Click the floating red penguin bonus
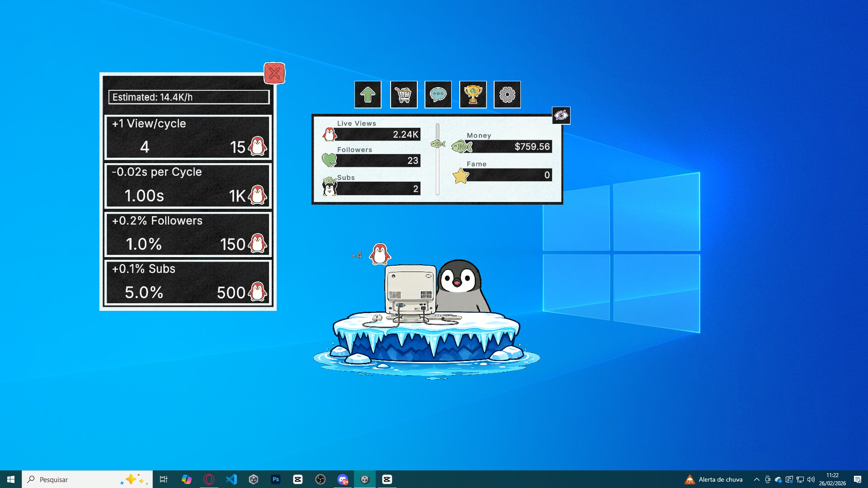Image resolution: width=868 pixels, height=488 pixels. (x=380, y=254)
